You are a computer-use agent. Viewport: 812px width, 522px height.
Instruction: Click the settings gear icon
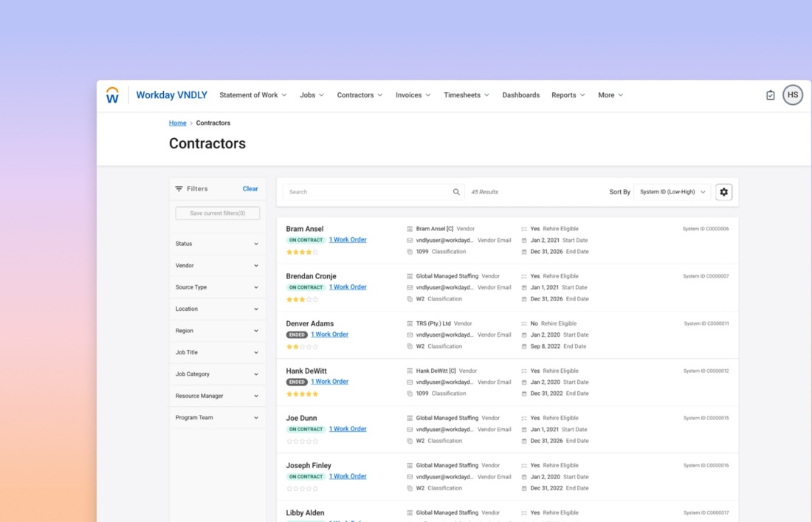(723, 192)
